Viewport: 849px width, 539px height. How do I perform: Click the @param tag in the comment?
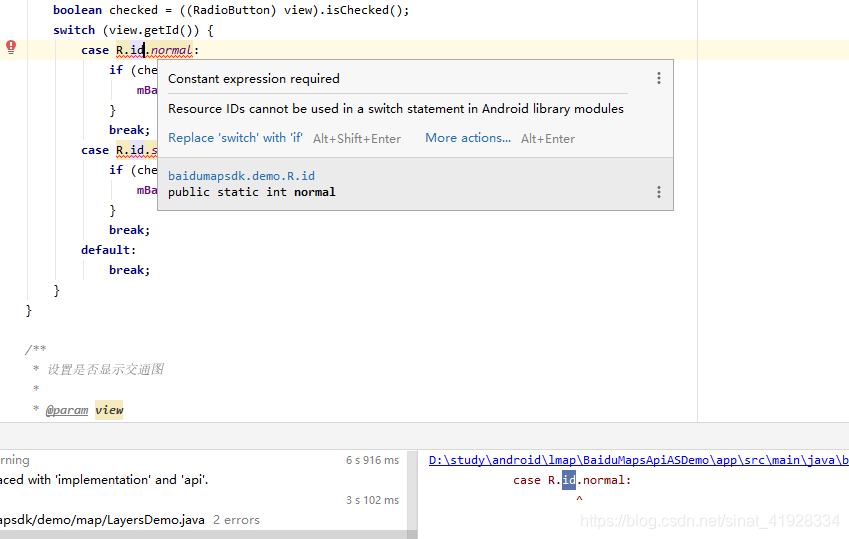click(x=67, y=410)
